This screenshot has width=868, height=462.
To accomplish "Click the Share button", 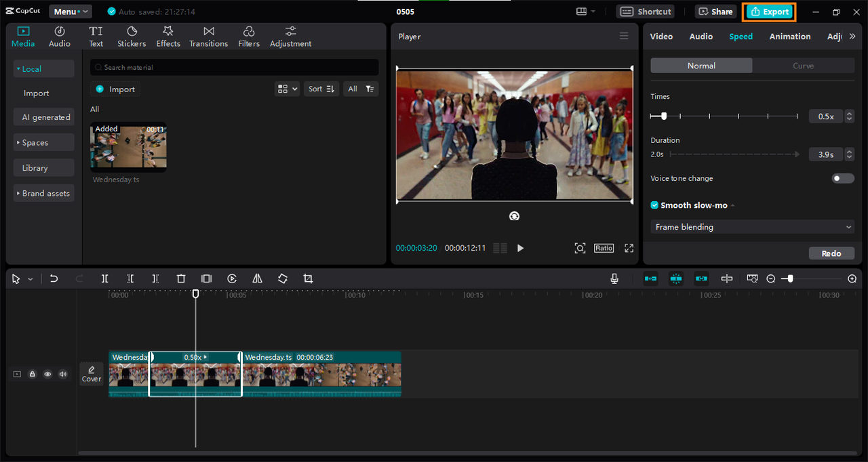I will 715,12.
